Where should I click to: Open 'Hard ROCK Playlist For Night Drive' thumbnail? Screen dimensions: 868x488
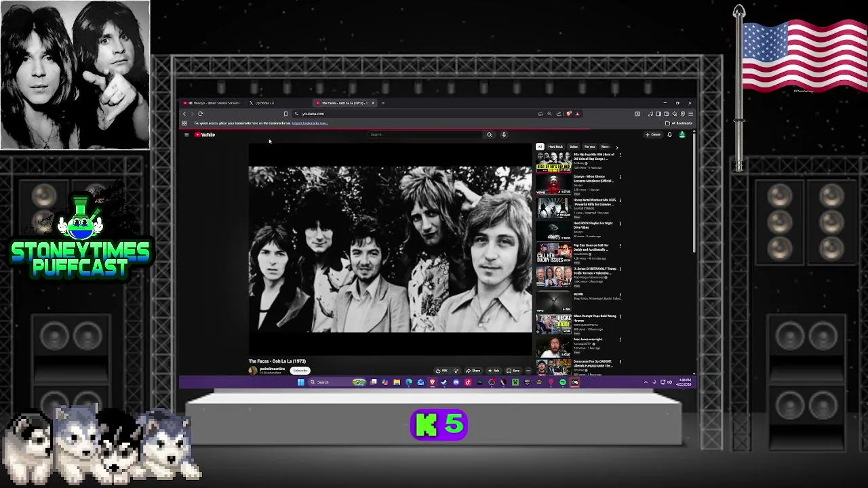[553, 231]
